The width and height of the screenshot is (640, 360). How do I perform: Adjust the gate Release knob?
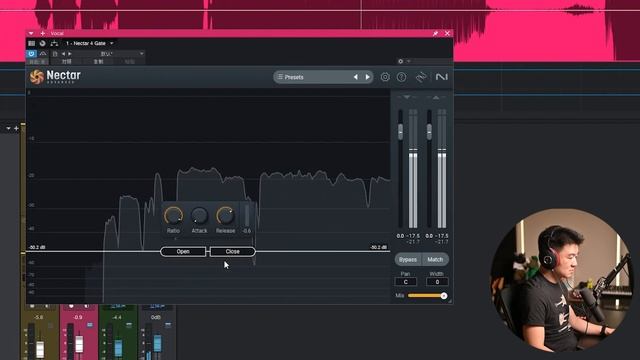(225, 216)
